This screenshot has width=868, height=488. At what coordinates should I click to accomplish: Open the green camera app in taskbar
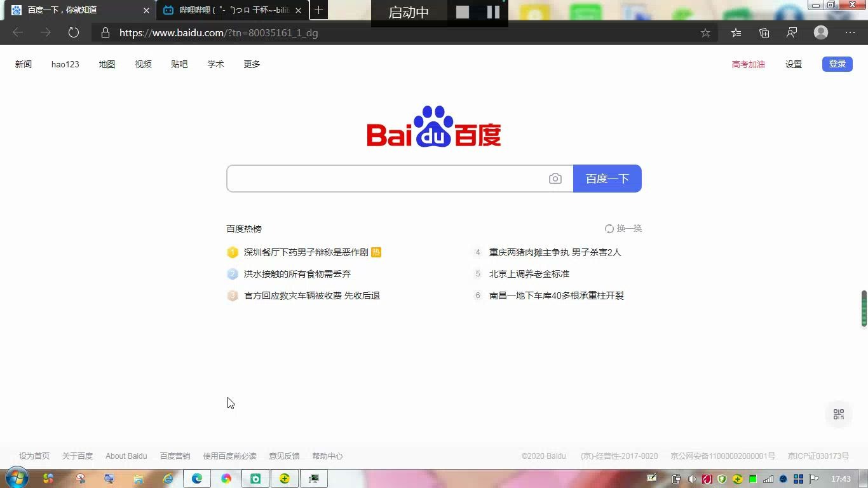pyautogui.click(x=255, y=478)
